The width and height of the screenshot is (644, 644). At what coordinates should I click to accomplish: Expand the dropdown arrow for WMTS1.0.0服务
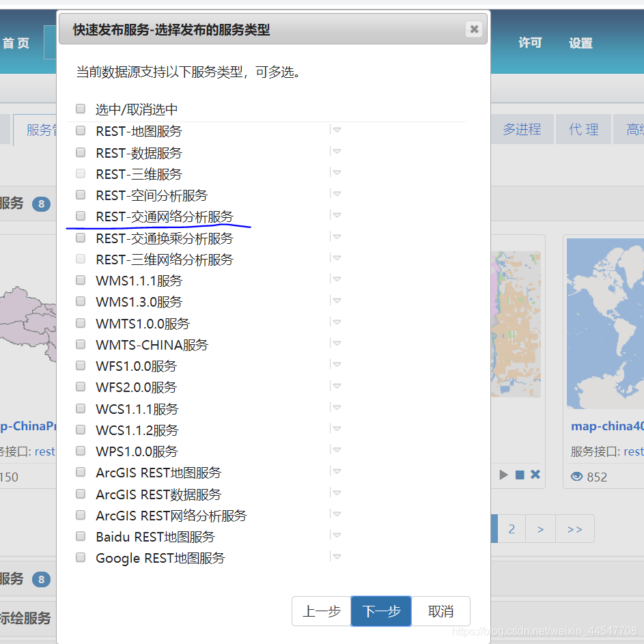[337, 322]
